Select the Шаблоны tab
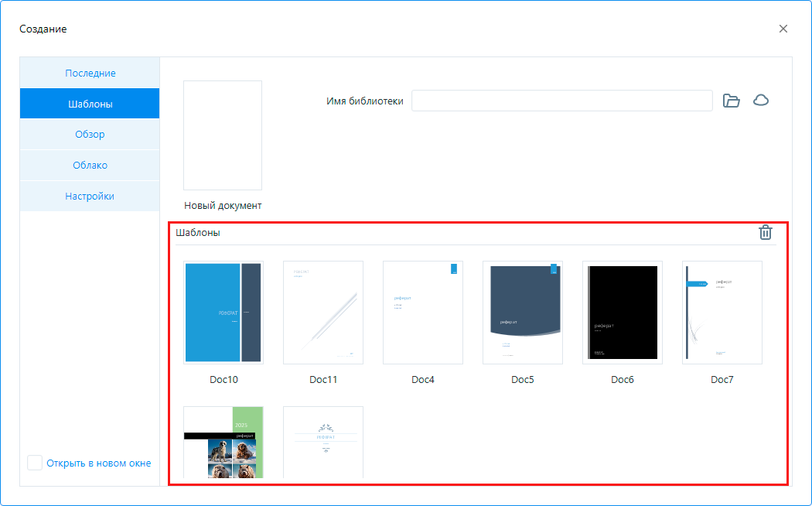Viewport: 812px width, 506px height. tap(89, 103)
